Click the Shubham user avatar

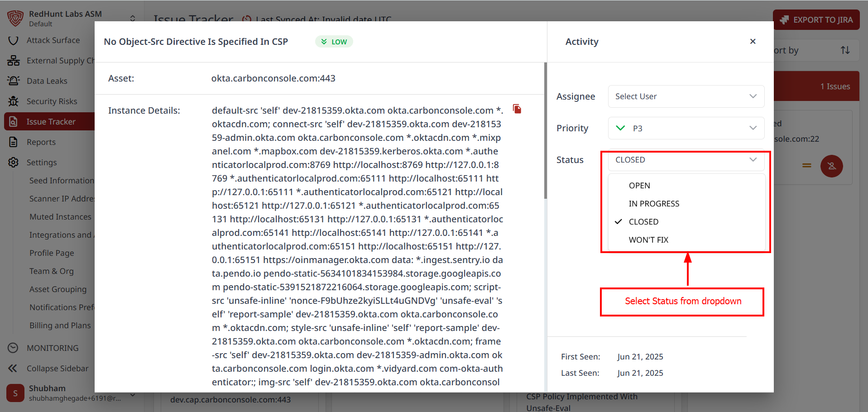[x=15, y=393]
